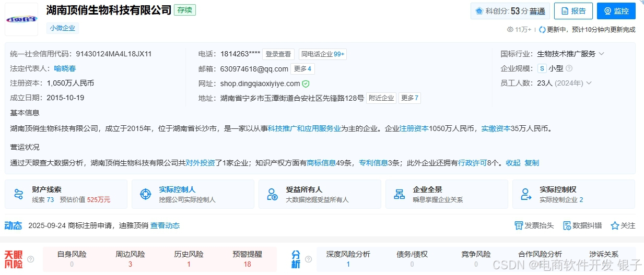
Task: Open 对外投资 link
Action: [201, 163]
